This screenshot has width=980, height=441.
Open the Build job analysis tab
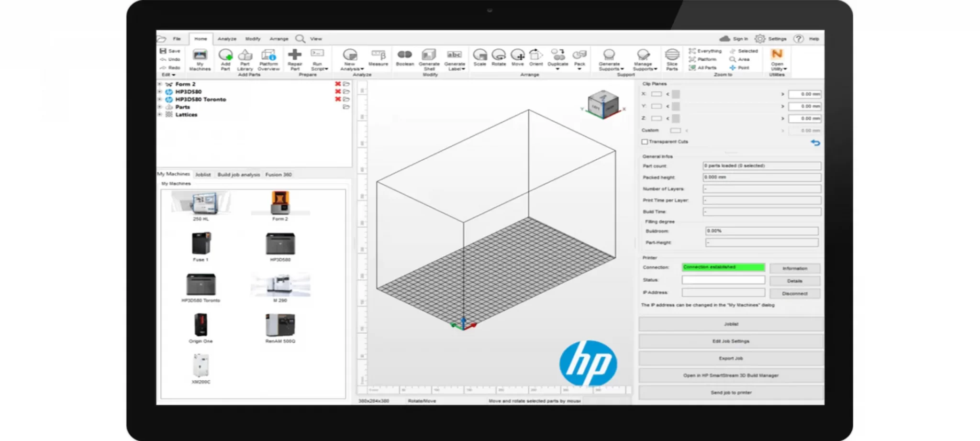238,175
